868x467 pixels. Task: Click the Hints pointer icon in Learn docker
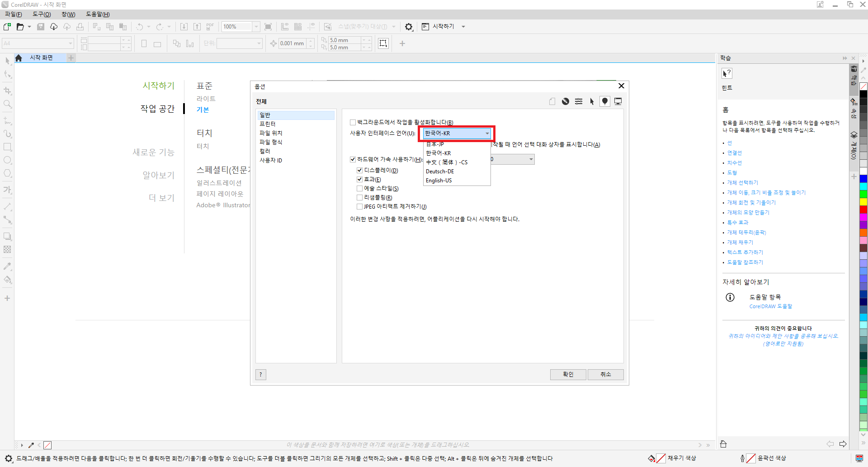[726, 73]
